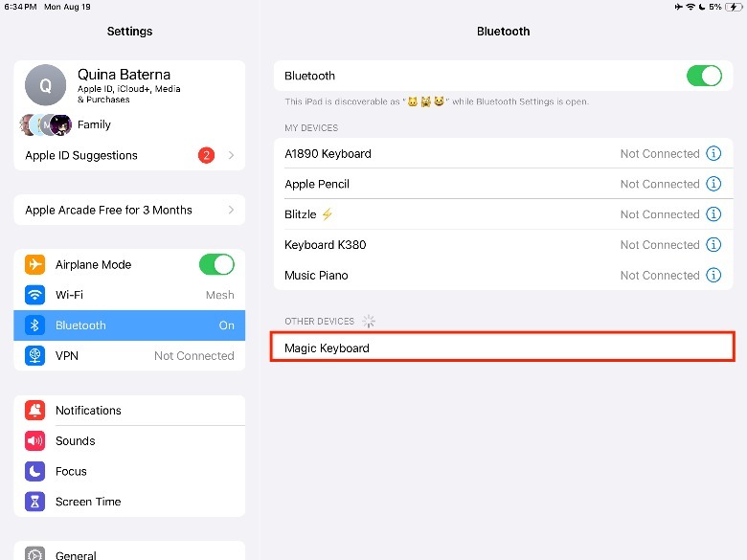Tap the VPN globe icon
The width and height of the screenshot is (747, 560).
point(34,356)
